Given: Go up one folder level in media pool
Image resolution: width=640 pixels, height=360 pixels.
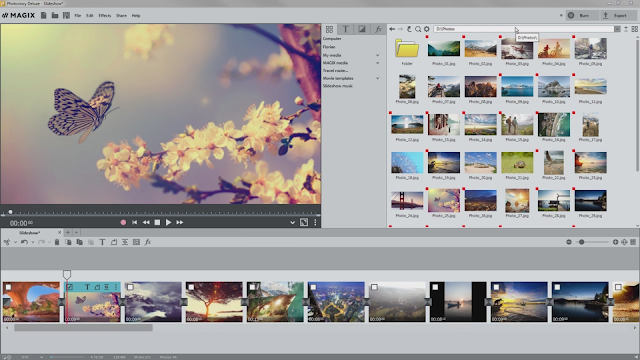Looking at the screenshot, I should point(409,29).
